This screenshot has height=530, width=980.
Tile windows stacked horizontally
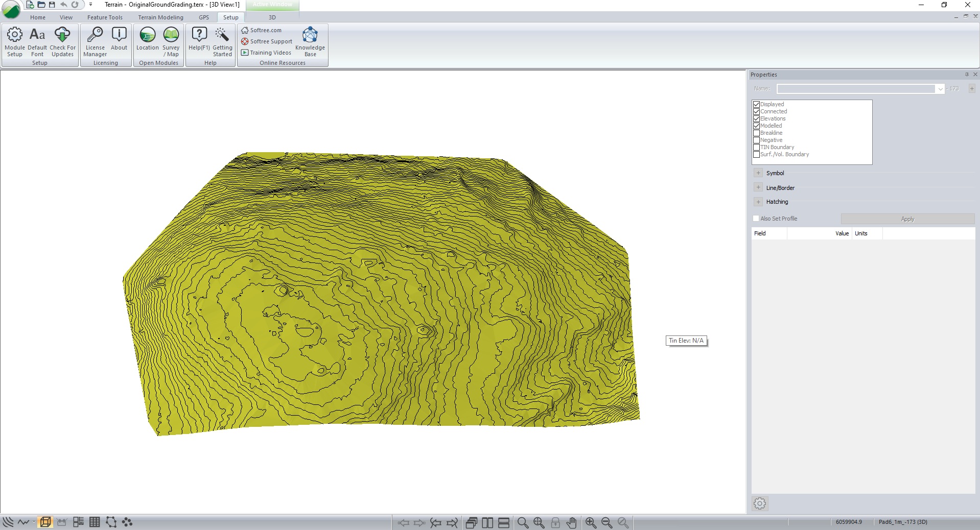click(x=504, y=522)
